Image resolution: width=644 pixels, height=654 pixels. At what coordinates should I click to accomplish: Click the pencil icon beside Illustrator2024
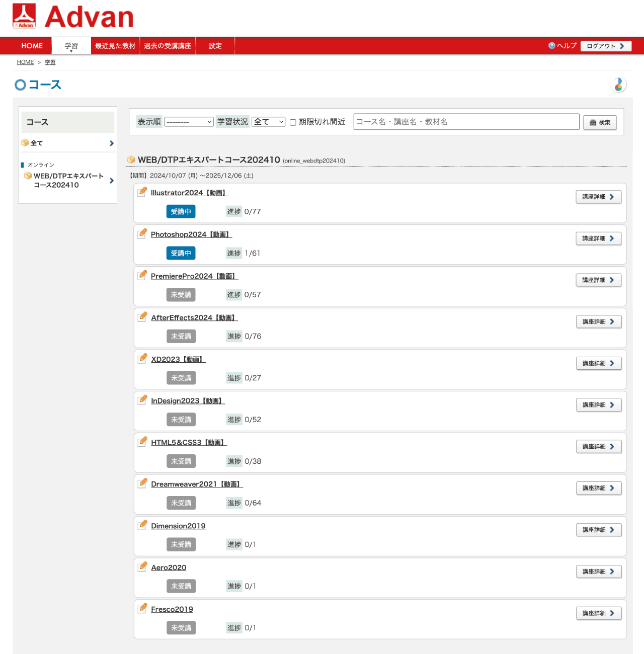click(143, 192)
